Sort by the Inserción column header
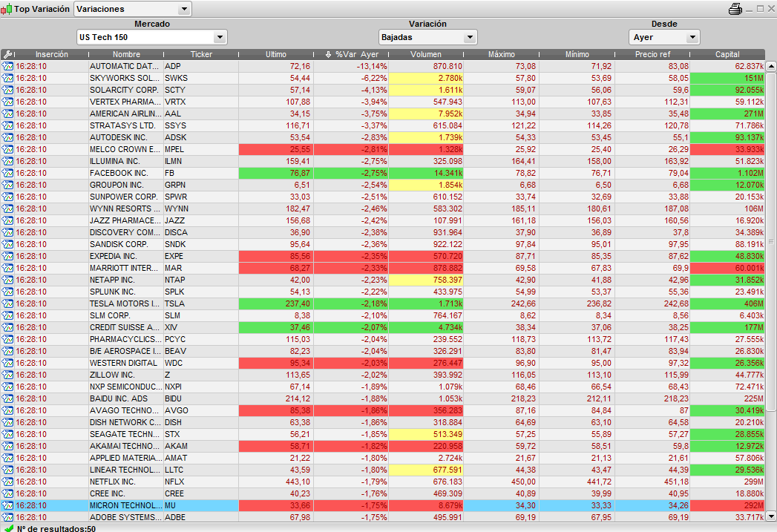777x532 pixels. (x=51, y=54)
